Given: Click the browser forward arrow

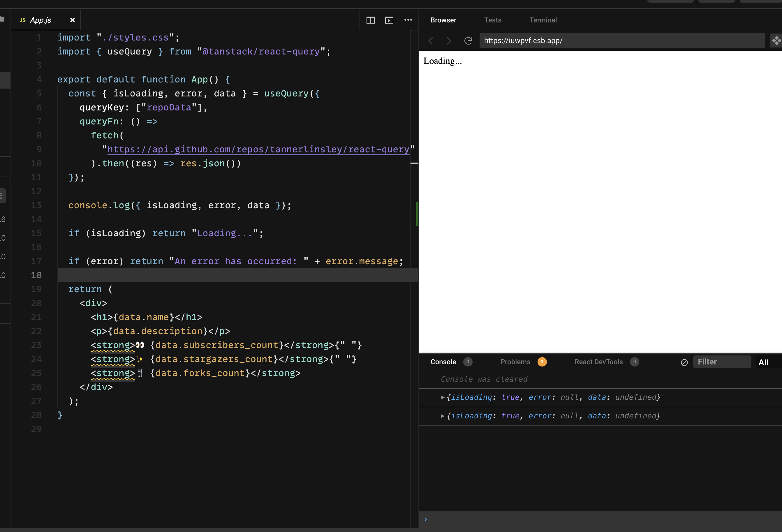Looking at the screenshot, I should (x=449, y=41).
